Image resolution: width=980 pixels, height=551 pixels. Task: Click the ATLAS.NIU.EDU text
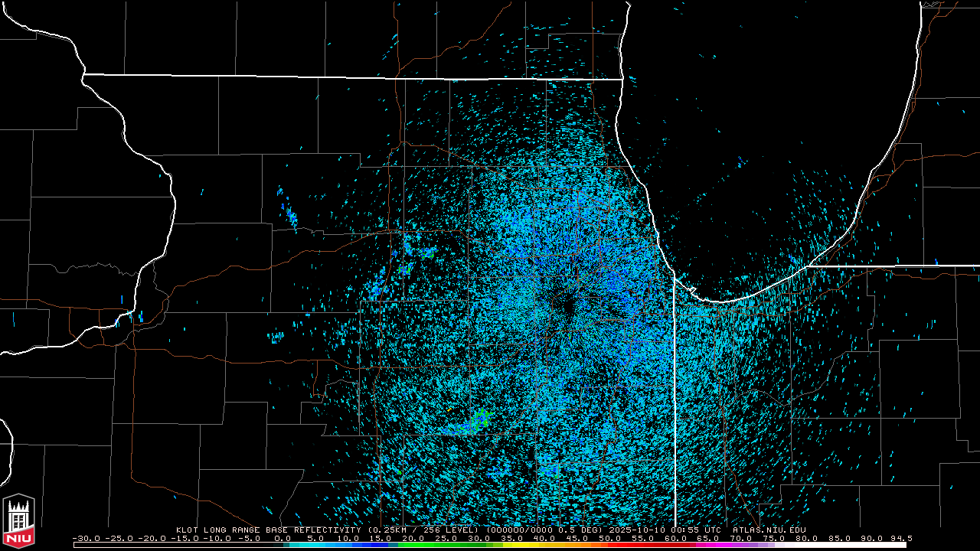769,530
